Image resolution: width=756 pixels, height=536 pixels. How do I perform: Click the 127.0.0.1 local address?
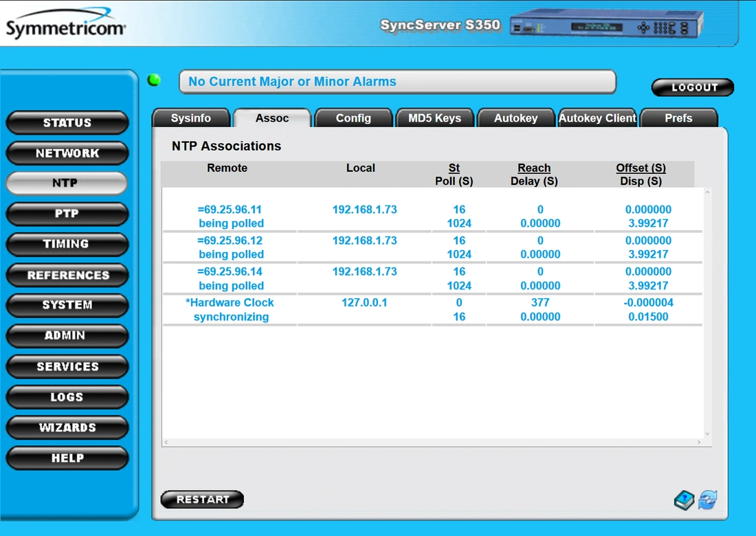[x=364, y=303]
